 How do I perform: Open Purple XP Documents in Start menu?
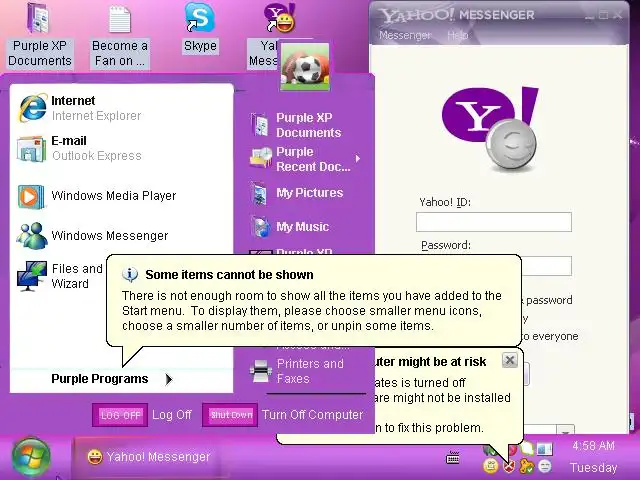pos(302,125)
